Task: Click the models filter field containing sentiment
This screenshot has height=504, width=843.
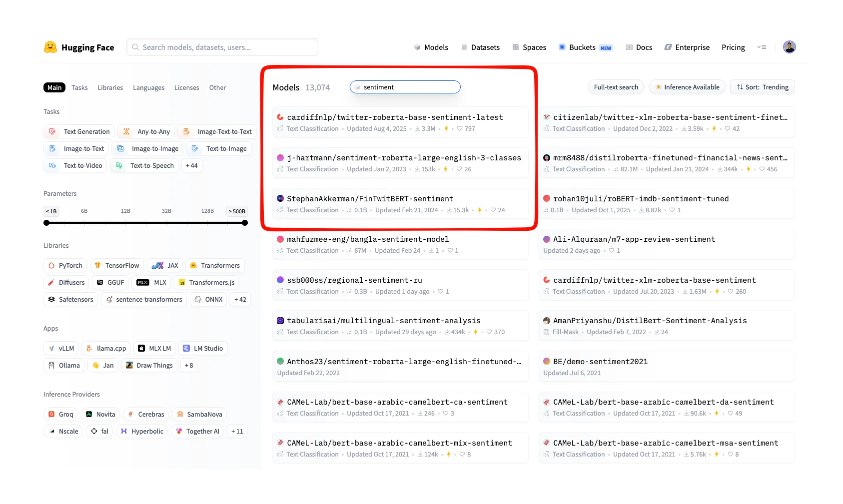Action: click(x=405, y=87)
